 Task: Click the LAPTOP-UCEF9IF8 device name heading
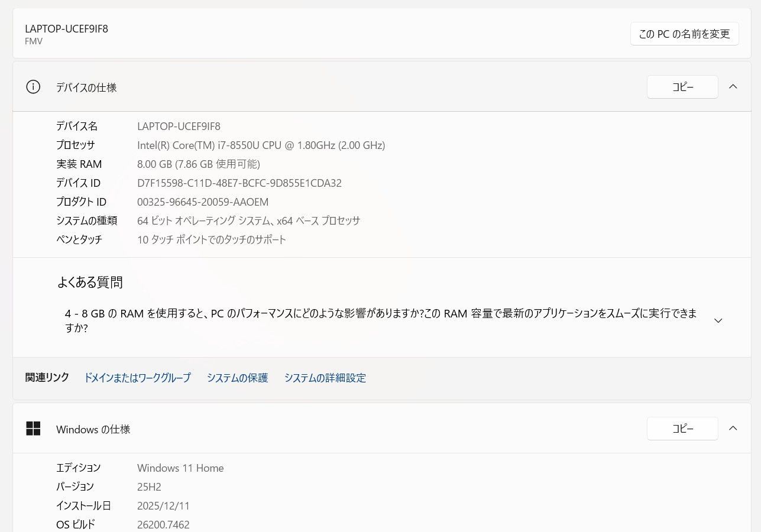[66, 28]
